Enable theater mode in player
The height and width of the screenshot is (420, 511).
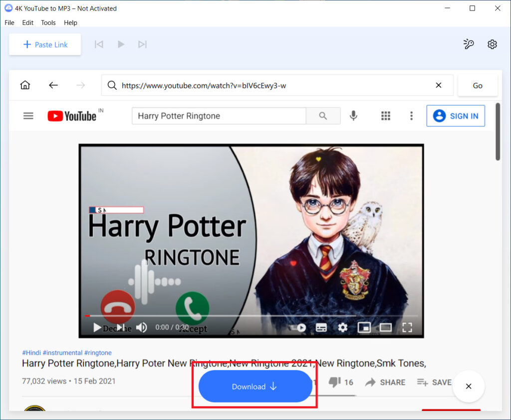[x=386, y=328]
